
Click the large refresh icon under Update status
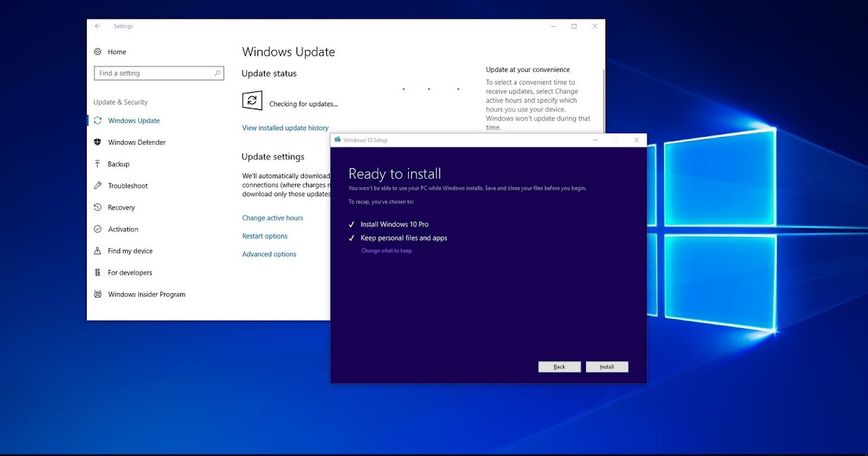coord(252,101)
